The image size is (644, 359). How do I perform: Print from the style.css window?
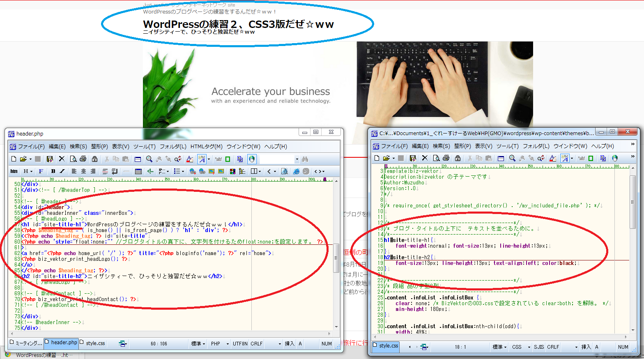pyautogui.click(x=446, y=158)
